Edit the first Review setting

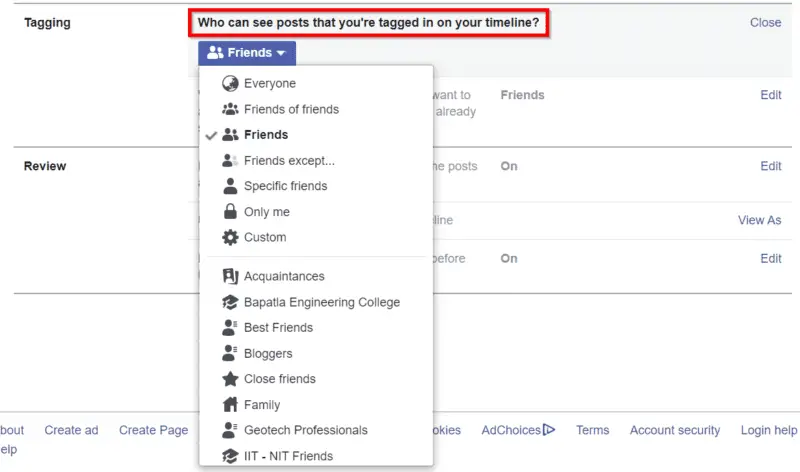point(770,166)
